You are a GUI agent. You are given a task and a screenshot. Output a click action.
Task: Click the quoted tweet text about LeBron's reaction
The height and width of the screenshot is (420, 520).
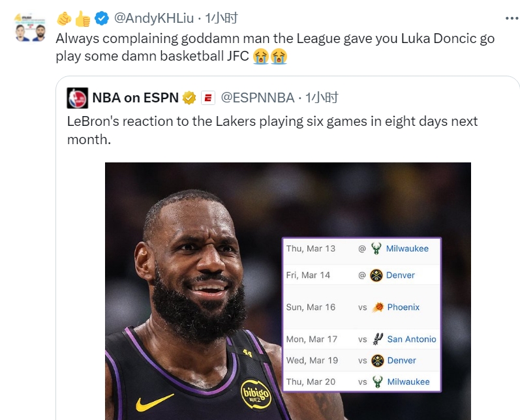[272, 130]
